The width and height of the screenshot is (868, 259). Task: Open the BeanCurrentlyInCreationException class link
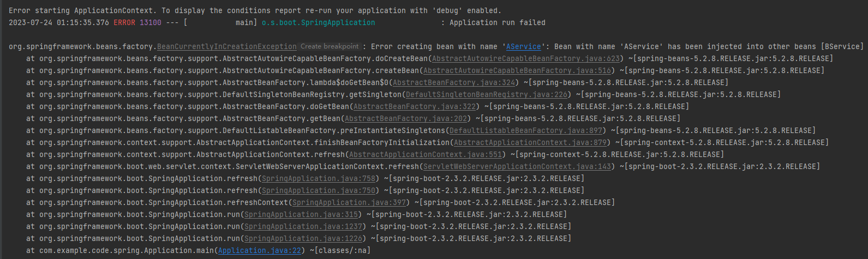point(226,47)
